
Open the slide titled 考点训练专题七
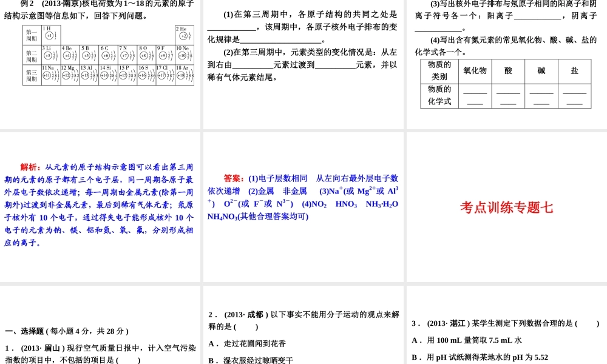[507, 207]
